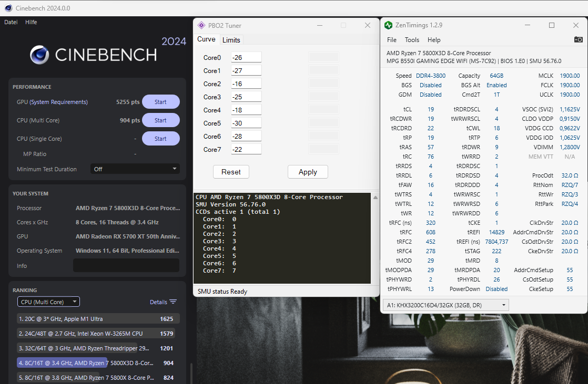Image resolution: width=588 pixels, height=384 pixels.
Task: Open the Datei menu in Cinebench
Action: click(11, 22)
